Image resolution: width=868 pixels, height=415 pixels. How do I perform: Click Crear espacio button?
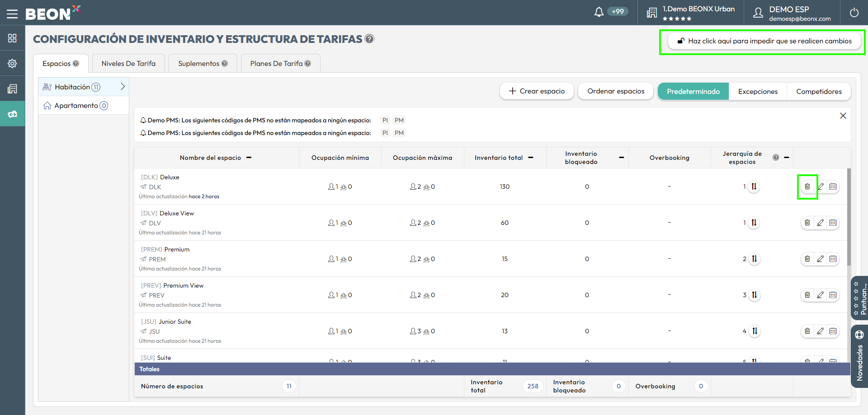[537, 91]
